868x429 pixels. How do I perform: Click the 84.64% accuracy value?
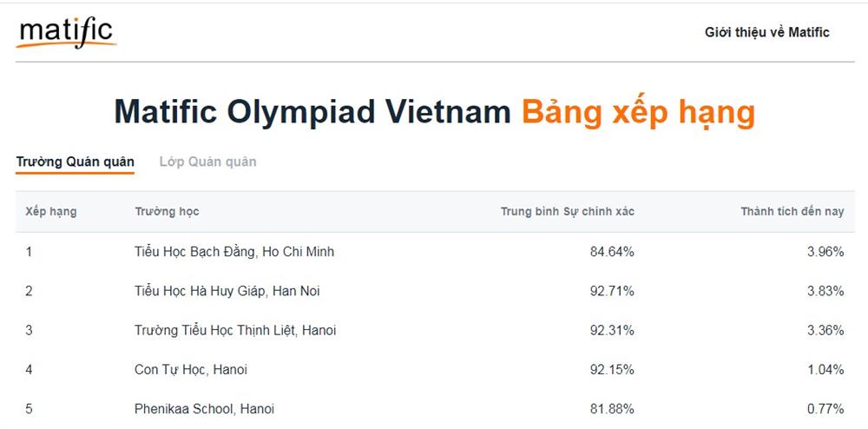click(612, 252)
